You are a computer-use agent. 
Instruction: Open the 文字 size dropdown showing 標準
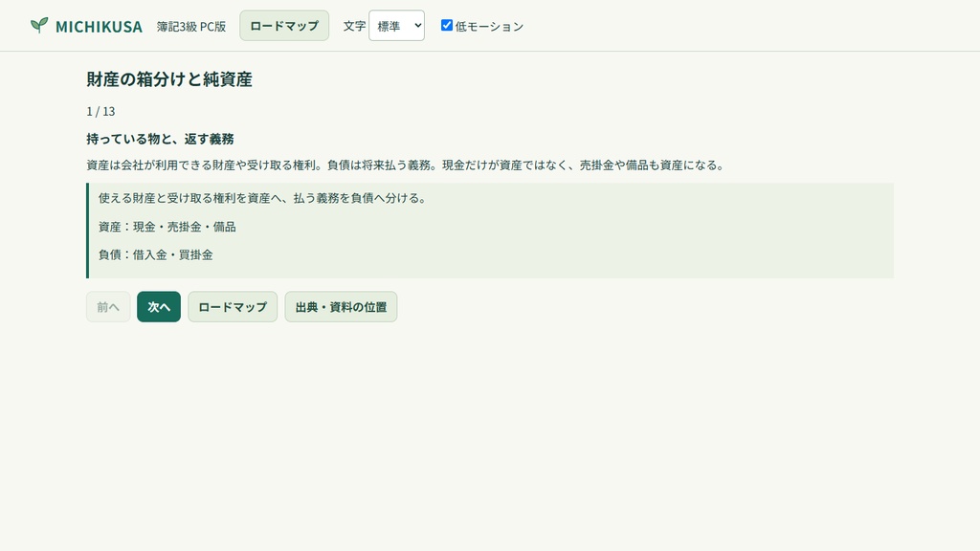(x=396, y=26)
